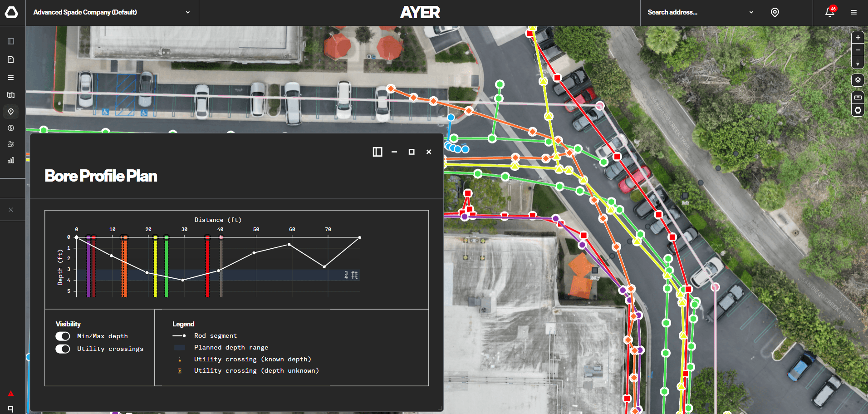The height and width of the screenshot is (414, 868).
Task: Click 'Utility crossing (depth unknown)' legend label
Action: tap(256, 371)
